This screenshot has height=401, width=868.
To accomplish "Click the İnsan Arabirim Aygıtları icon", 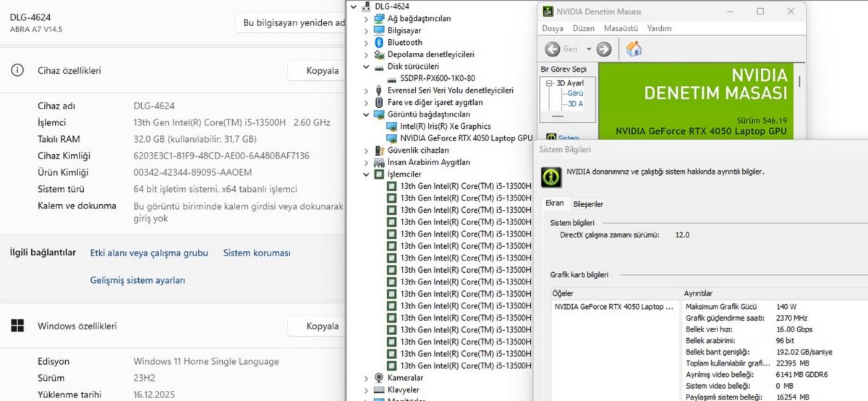I will click(x=379, y=163).
